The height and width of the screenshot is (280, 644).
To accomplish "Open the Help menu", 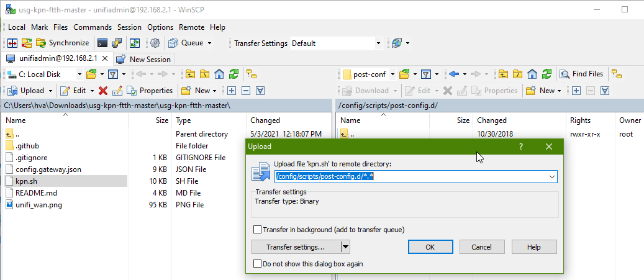I will tap(218, 27).
